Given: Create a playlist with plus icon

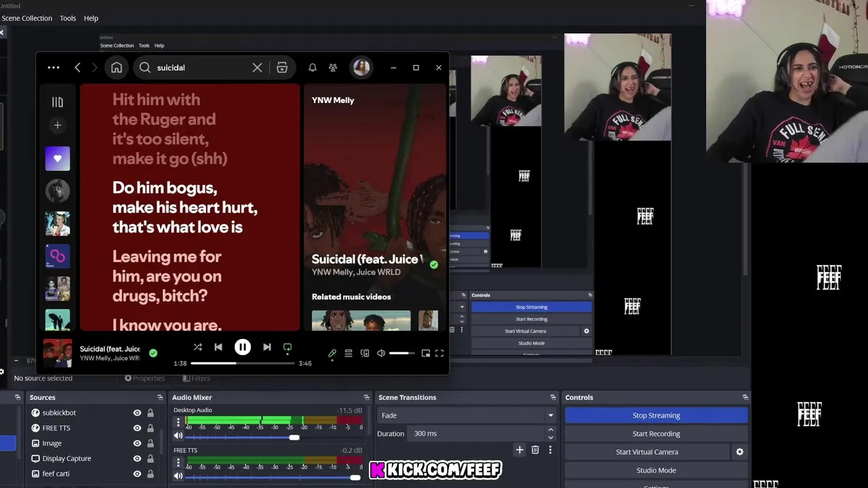Looking at the screenshot, I should [58, 125].
